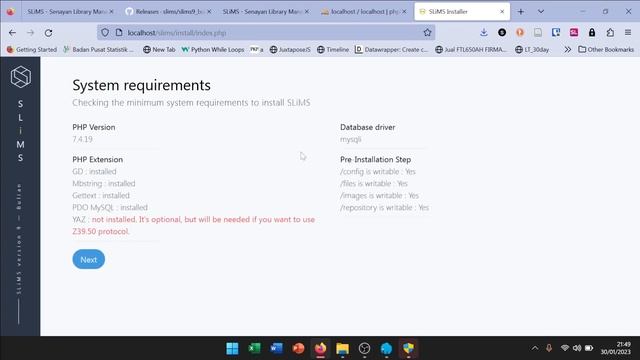Open the Badan Pusat Statistik bookmark
The image size is (640, 360).
point(98,49)
